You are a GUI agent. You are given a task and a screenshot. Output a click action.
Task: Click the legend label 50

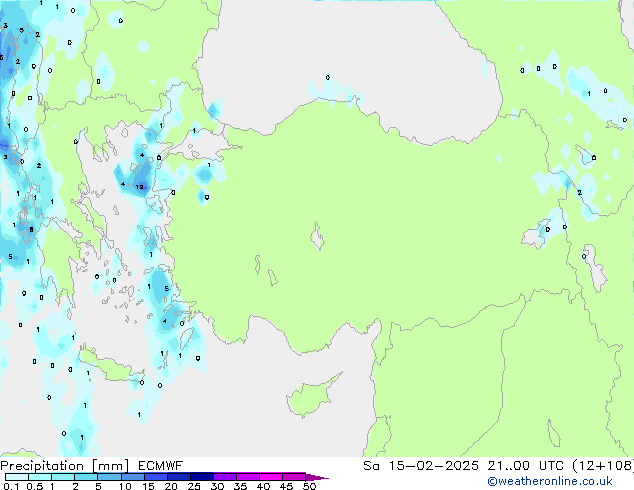(x=309, y=486)
